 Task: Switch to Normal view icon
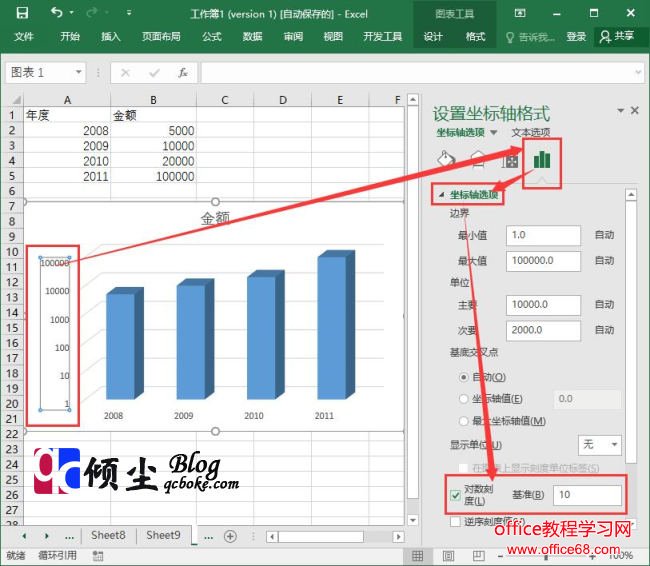point(417,556)
